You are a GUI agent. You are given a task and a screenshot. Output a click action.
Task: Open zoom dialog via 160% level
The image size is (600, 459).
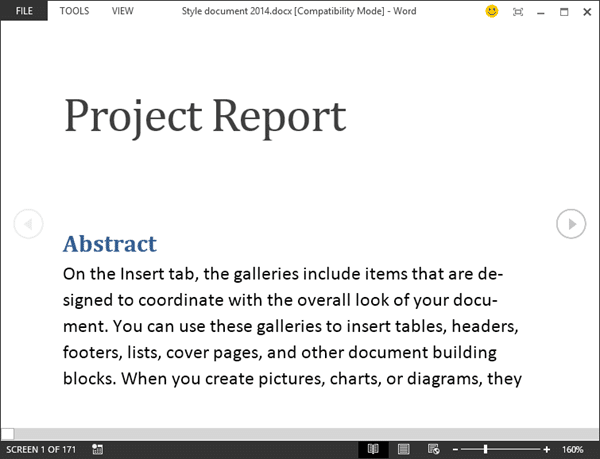(x=573, y=450)
